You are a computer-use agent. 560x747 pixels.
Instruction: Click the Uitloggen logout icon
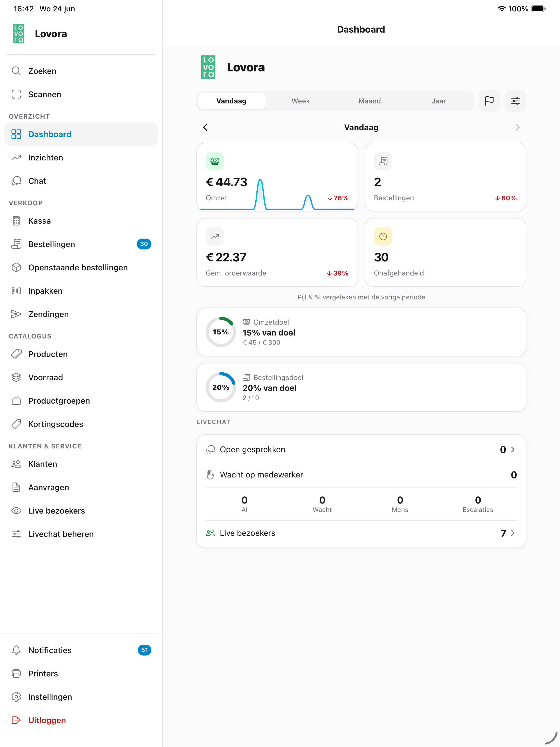tap(16, 720)
